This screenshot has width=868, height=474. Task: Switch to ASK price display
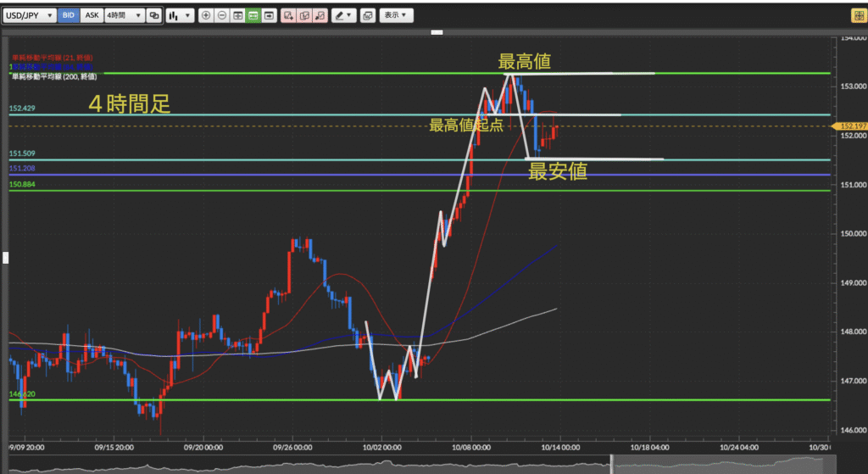92,15
